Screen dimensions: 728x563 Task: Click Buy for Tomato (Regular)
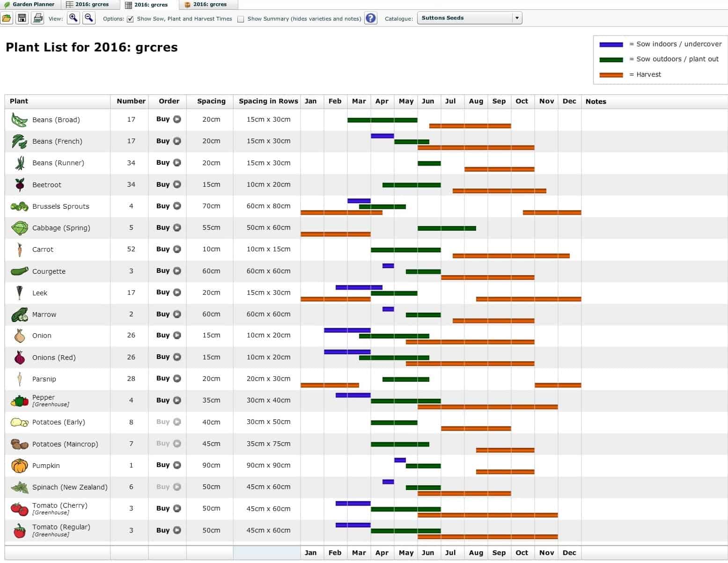[x=169, y=530]
